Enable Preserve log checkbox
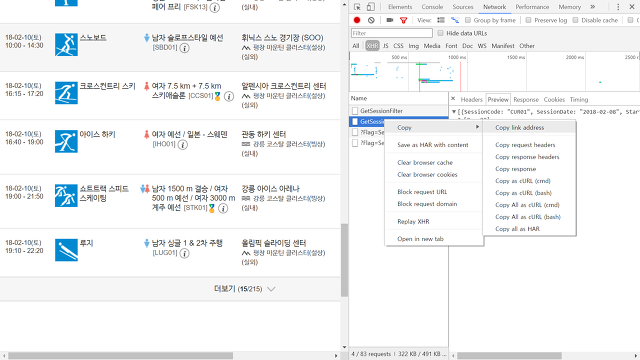The width and height of the screenshot is (640, 360). click(x=528, y=20)
